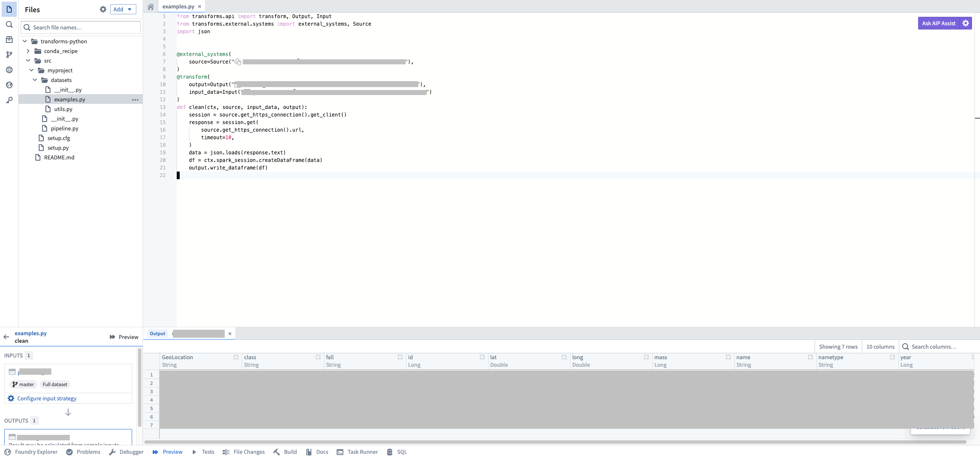Open the Add dropdown in Files panel
This screenshot has width=980, height=458.
pyautogui.click(x=123, y=9)
